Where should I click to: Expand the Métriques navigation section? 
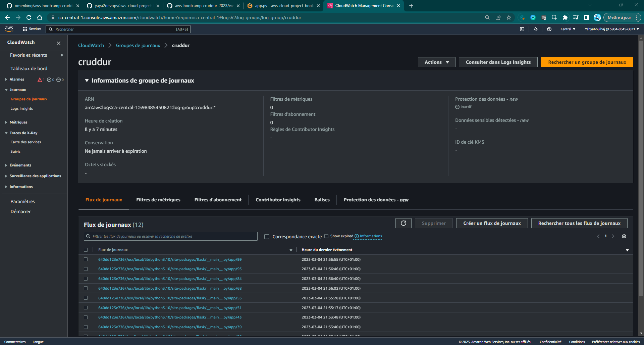coord(6,122)
